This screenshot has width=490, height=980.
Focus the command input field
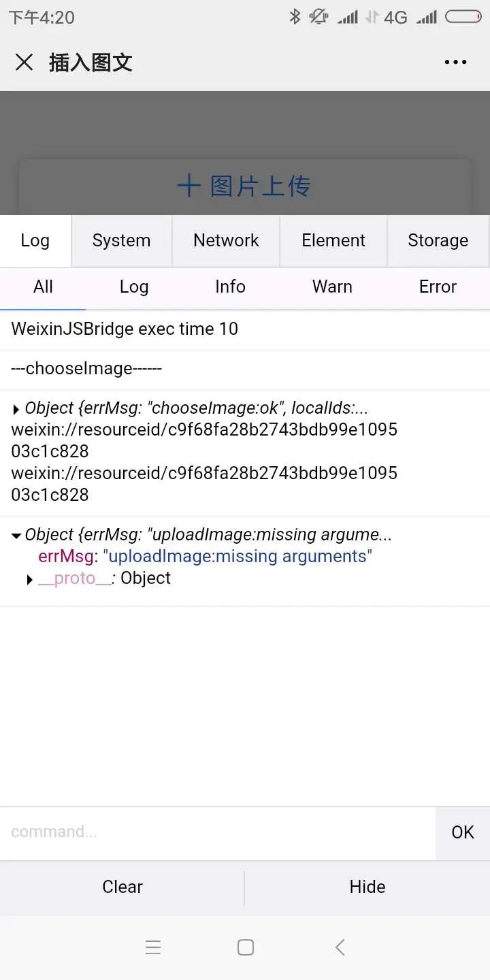[x=218, y=832]
